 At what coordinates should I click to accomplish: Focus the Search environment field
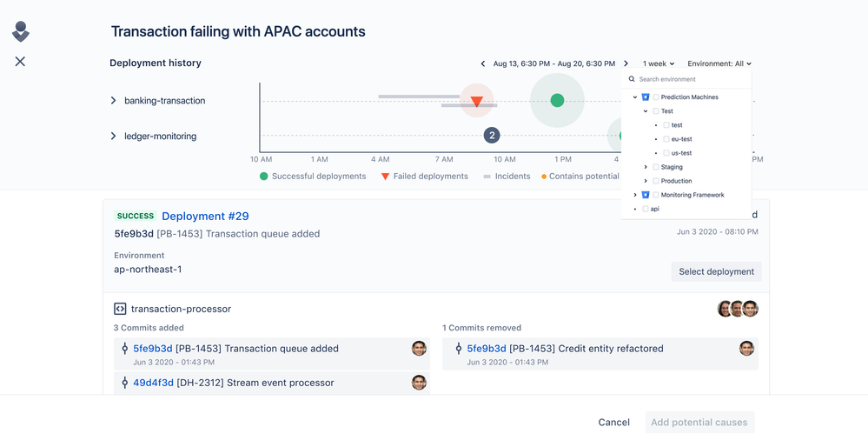pyautogui.click(x=686, y=79)
